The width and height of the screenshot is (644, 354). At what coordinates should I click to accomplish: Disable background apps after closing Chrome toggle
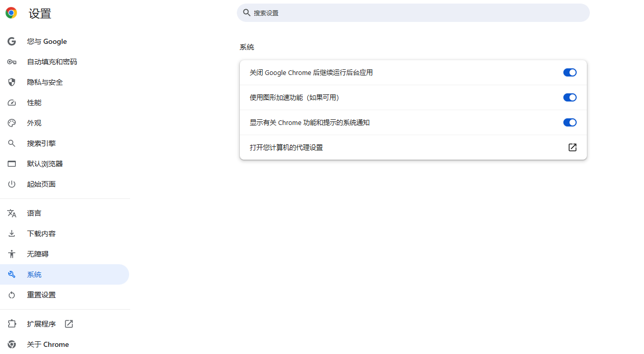pos(569,72)
